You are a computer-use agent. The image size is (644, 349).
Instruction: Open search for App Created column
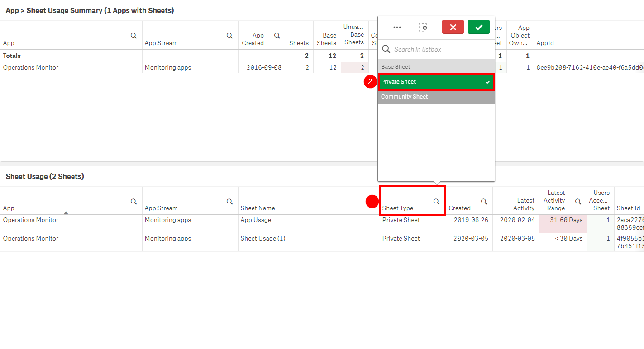pyautogui.click(x=277, y=36)
